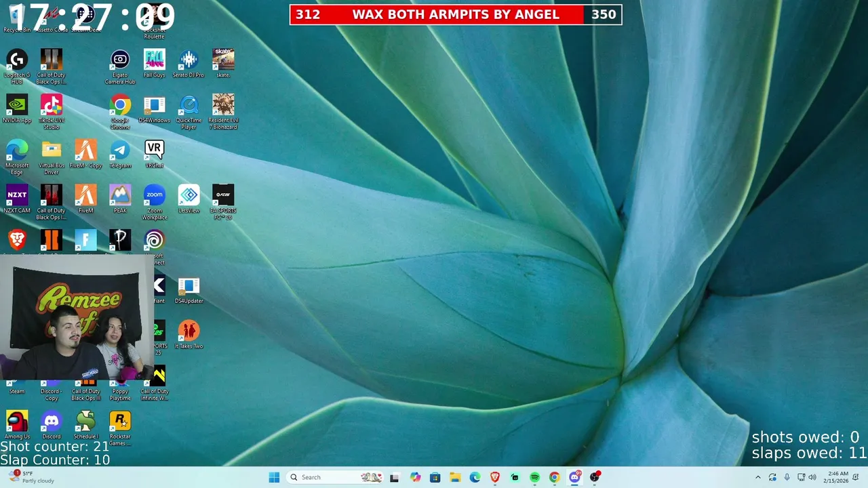Select the LetsView desktop icon
868x488 pixels.
click(189, 199)
